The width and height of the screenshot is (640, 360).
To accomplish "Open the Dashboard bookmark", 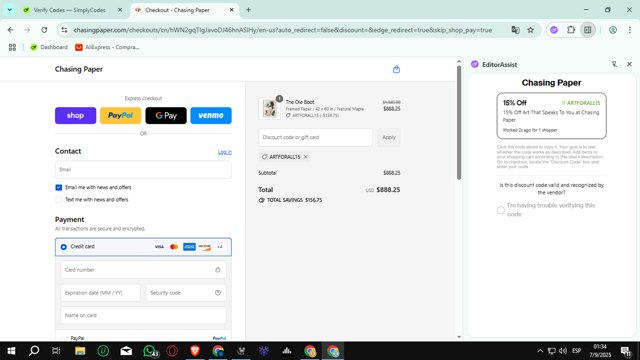I will [49, 47].
